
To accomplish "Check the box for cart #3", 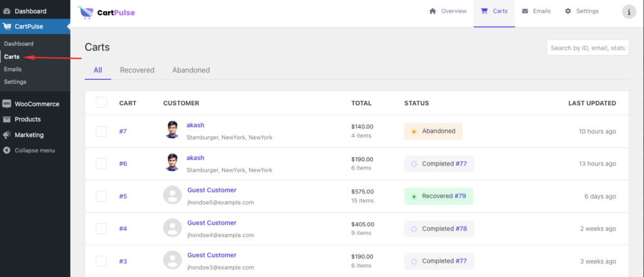I will click(x=101, y=261).
